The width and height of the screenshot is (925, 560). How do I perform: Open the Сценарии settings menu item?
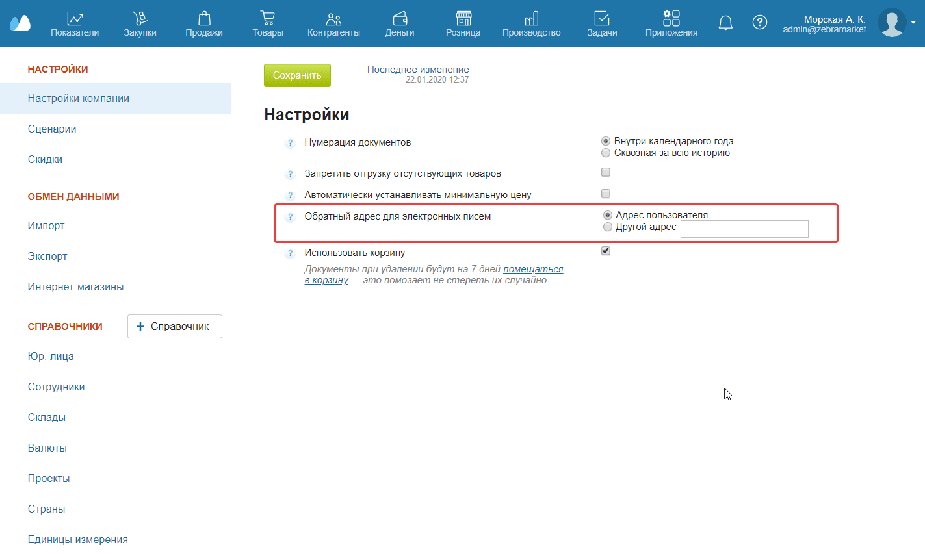pyautogui.click(x=52, y=129)
